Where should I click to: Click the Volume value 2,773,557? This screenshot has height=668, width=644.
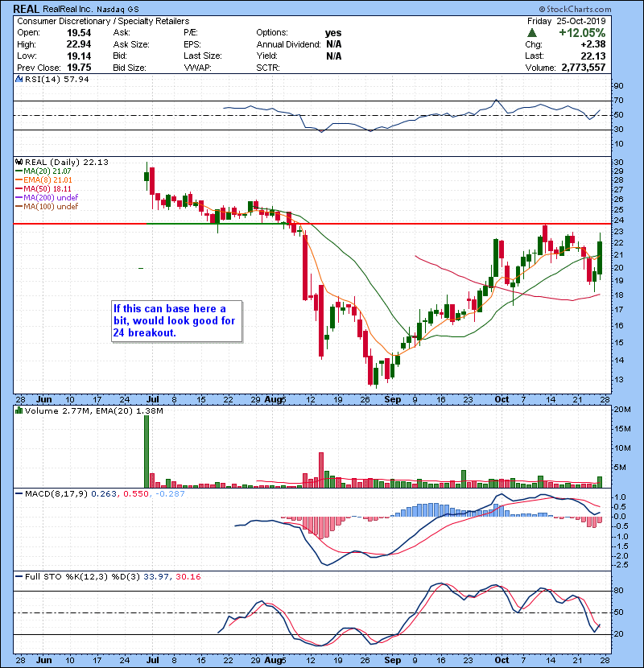click(584, 68)
